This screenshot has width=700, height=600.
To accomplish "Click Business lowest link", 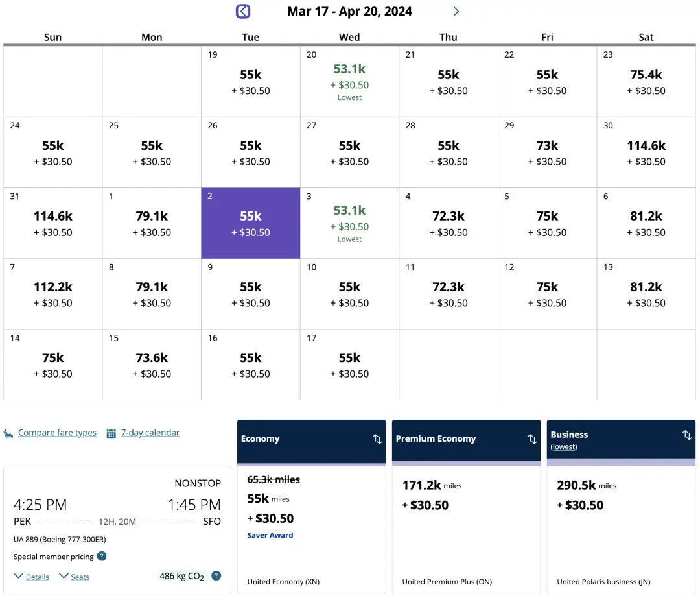I will pos(563,447).
